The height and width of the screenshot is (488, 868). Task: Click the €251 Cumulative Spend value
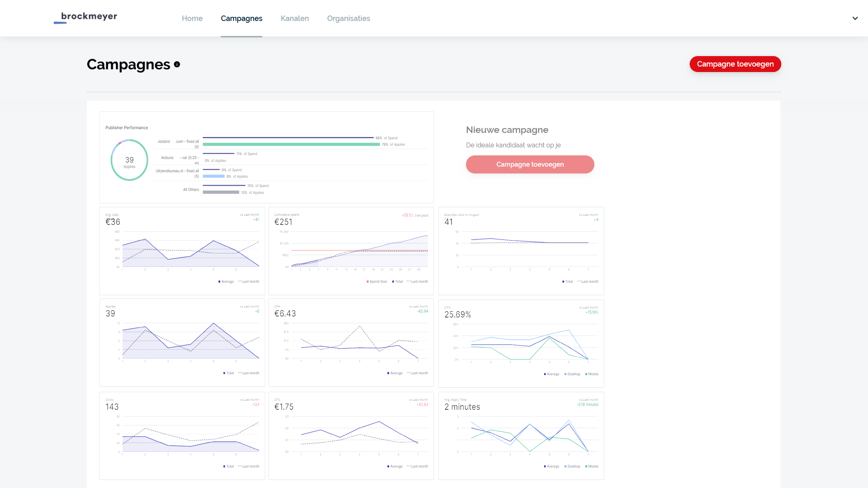click(283, 222)
